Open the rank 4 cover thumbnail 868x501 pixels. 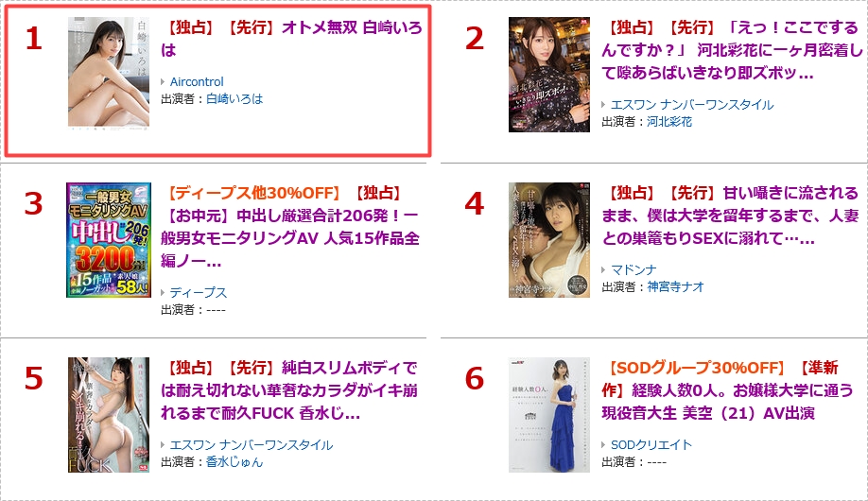[x=549, y=240]
